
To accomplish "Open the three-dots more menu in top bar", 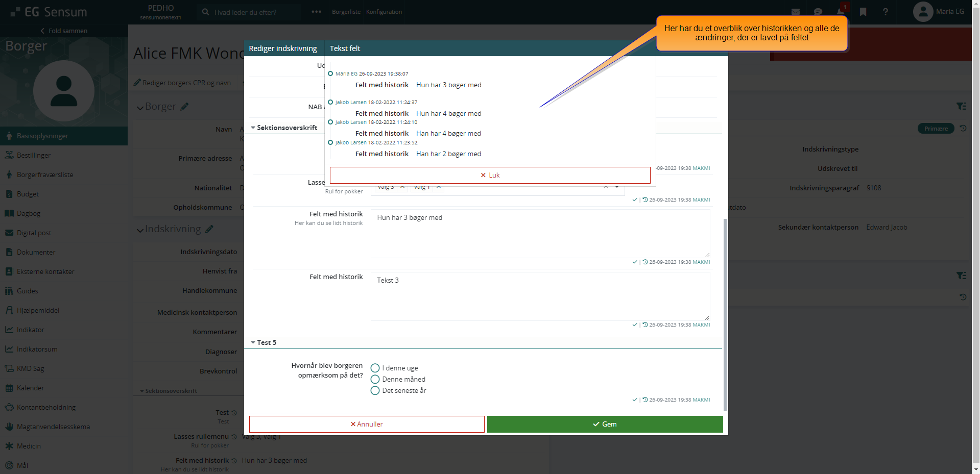I will (x=317, y=12).
